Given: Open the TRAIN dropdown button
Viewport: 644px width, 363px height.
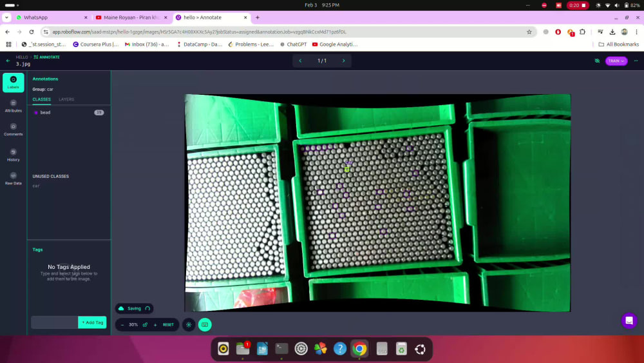Looking at the screenshot, I should coord(616,61).
